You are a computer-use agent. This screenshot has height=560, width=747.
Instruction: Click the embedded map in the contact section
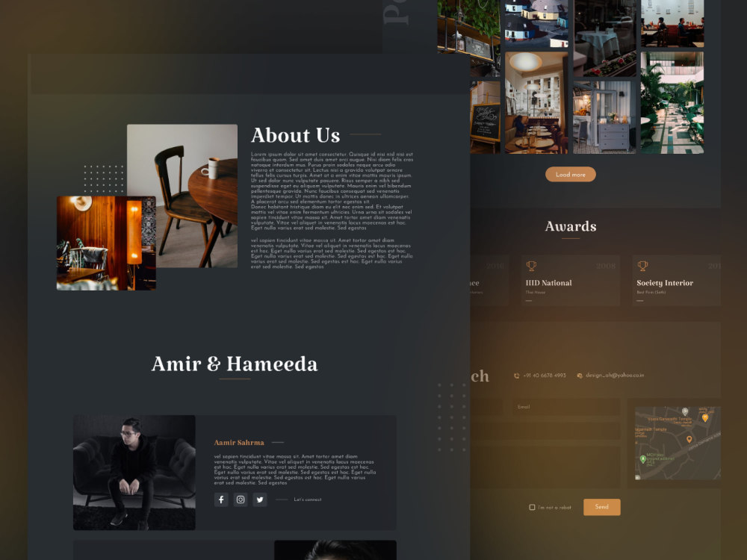click(678, 443)
